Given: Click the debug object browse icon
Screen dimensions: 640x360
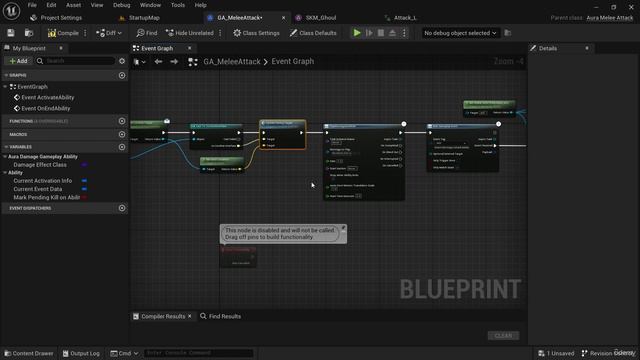Looking at the screenshot, I should coord(508,33).
